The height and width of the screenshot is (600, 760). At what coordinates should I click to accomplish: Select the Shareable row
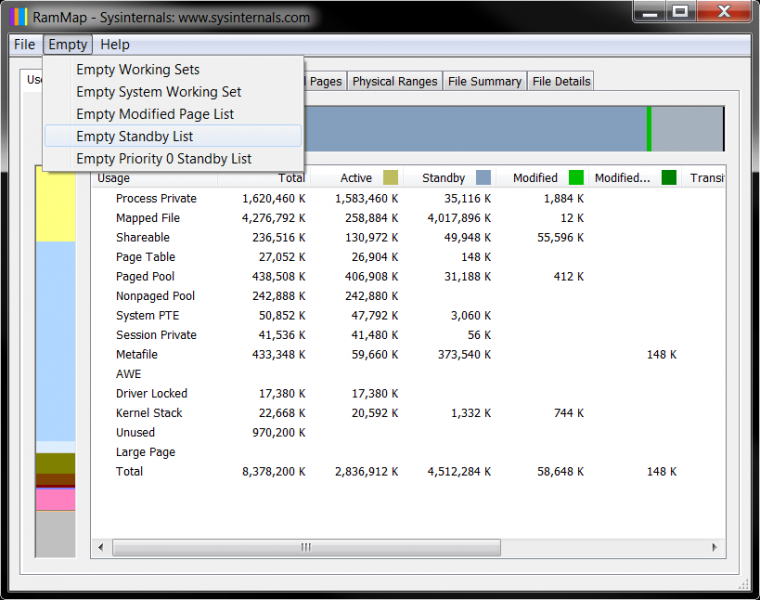click(x=408, y=237)
